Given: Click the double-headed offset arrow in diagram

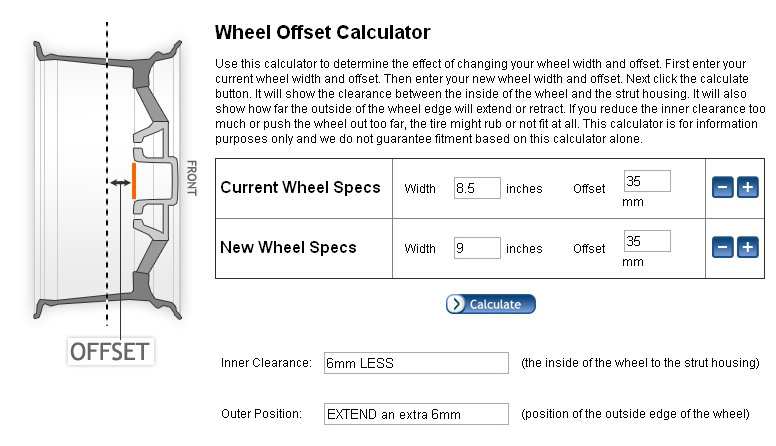Looking at the screenshot, I should click(x=120, y=181).
